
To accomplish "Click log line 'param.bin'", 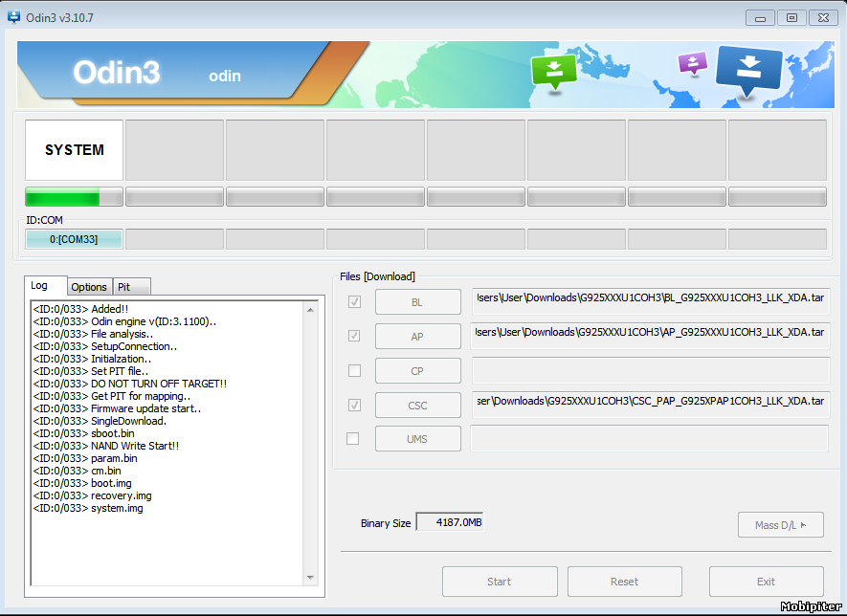I will 85,458.
